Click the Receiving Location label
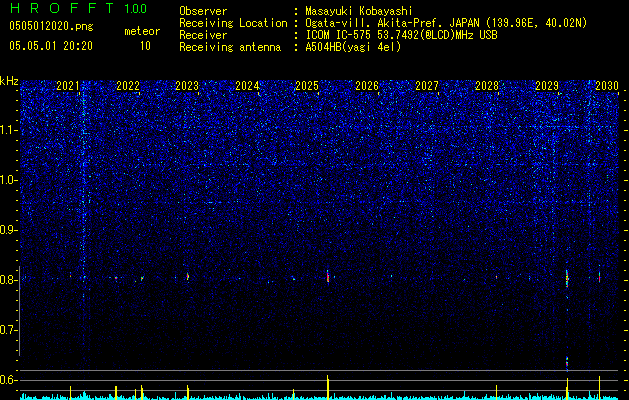629x400 pixels. (233, 23)
